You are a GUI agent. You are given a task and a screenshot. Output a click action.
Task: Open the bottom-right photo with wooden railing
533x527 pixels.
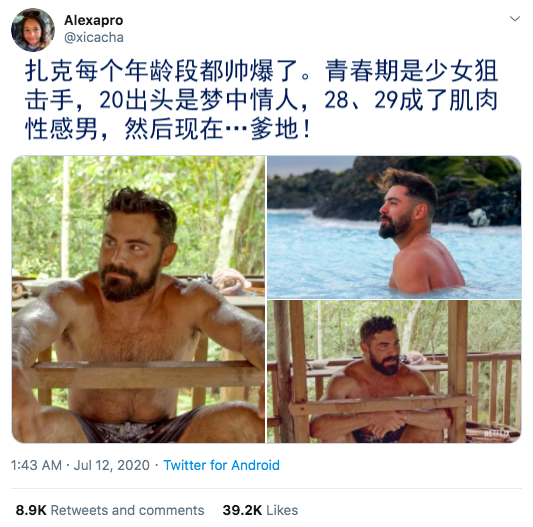394,372
